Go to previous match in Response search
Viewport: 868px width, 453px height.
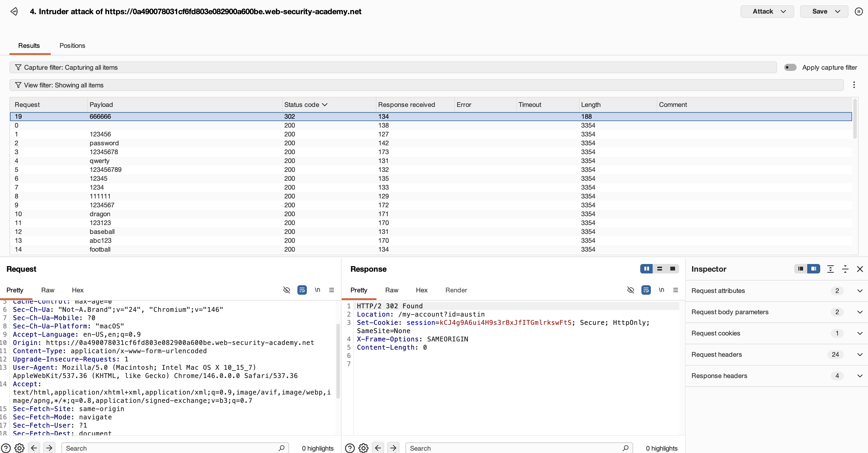point(378,448)
